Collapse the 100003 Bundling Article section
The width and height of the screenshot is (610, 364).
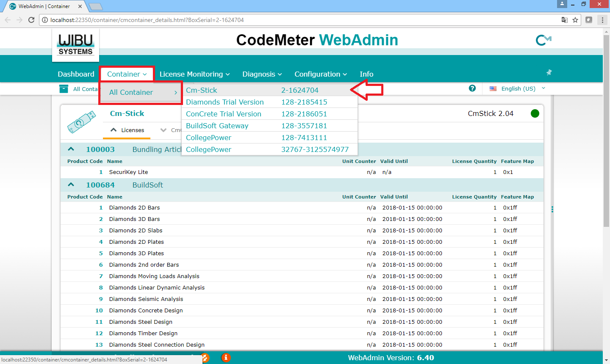[71, 149]
